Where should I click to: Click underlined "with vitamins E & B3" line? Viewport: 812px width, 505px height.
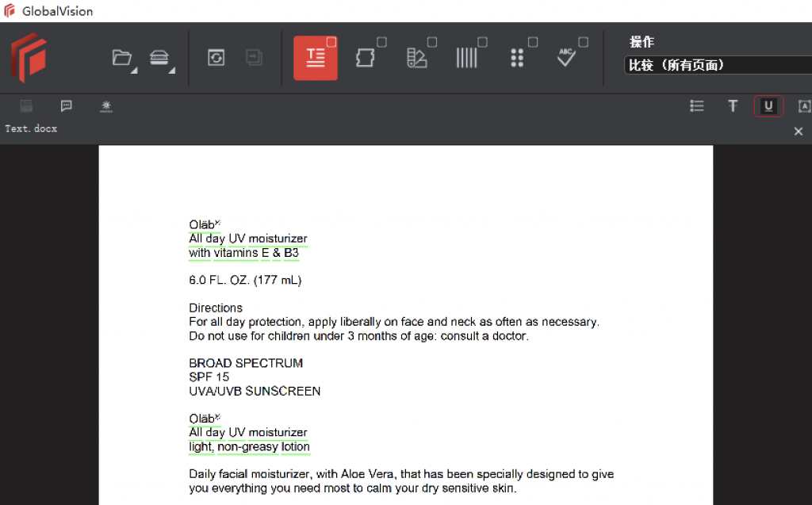(243, 253)
